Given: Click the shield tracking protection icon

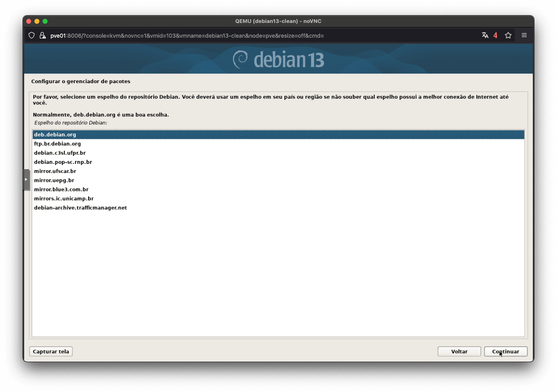Looking at the screenshot, I should point(32,36).
